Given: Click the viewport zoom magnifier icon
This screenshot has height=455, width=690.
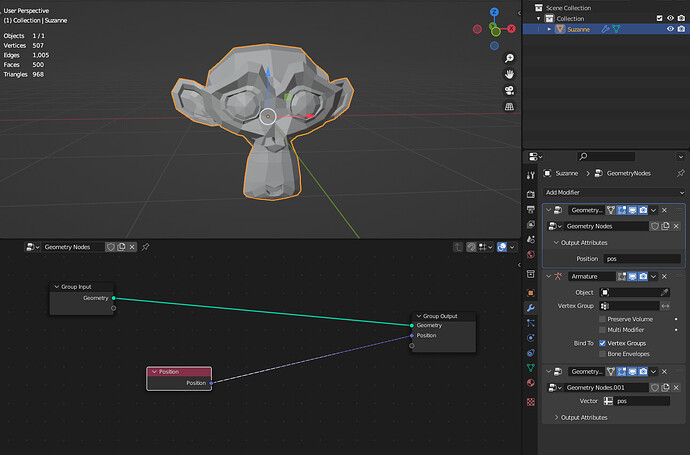Looking at the screenshot, I should (x=509, y=58).
